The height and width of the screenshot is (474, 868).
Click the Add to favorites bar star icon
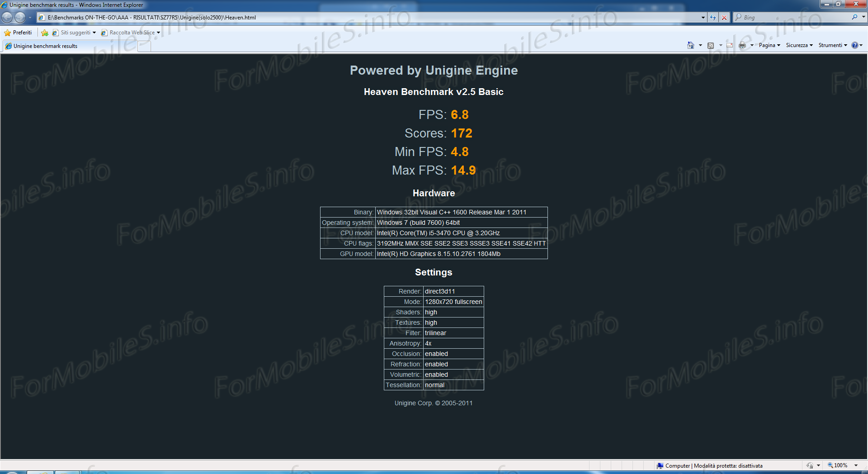tap(45, 33)
